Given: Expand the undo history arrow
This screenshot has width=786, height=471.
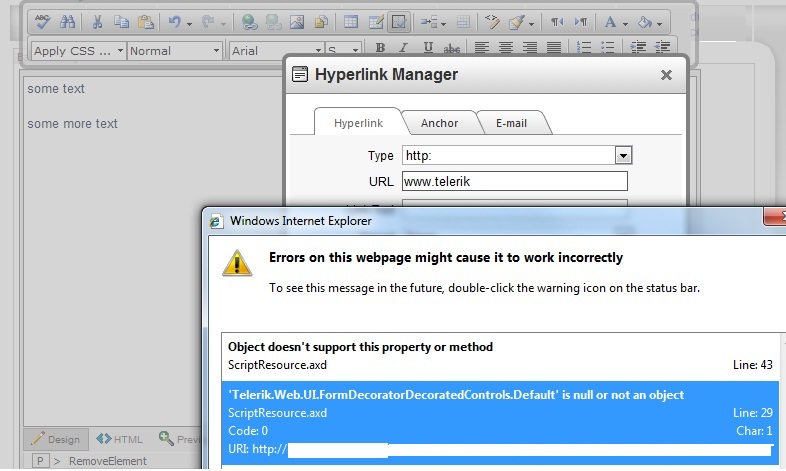Looking at the screenshot, I should pyautogui.click(x=189, y=24).
